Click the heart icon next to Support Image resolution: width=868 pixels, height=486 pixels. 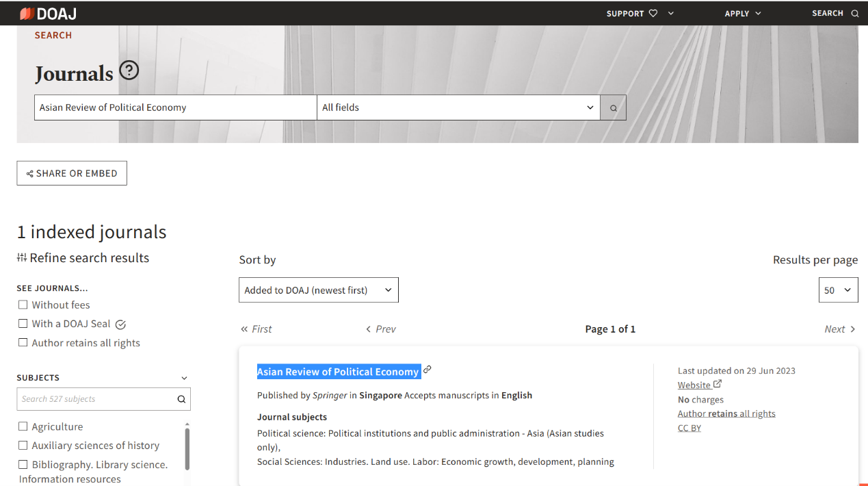click(x=653, y=13)
